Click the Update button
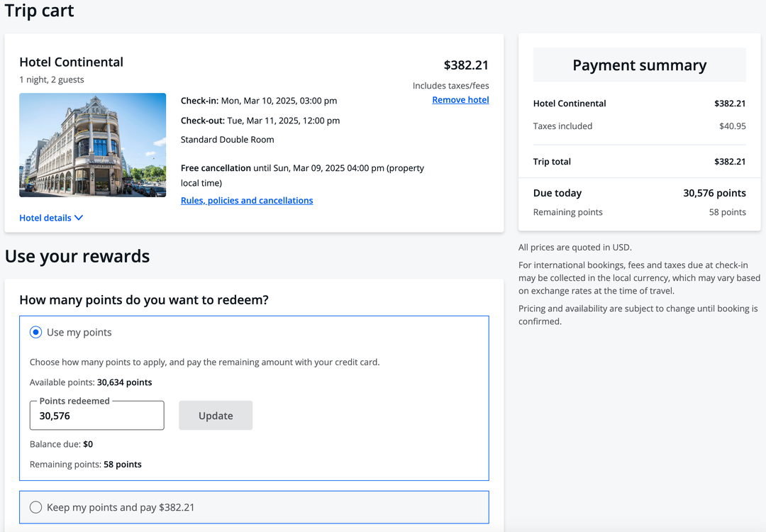The image size is (766, 532). click(x=216, y=415)
